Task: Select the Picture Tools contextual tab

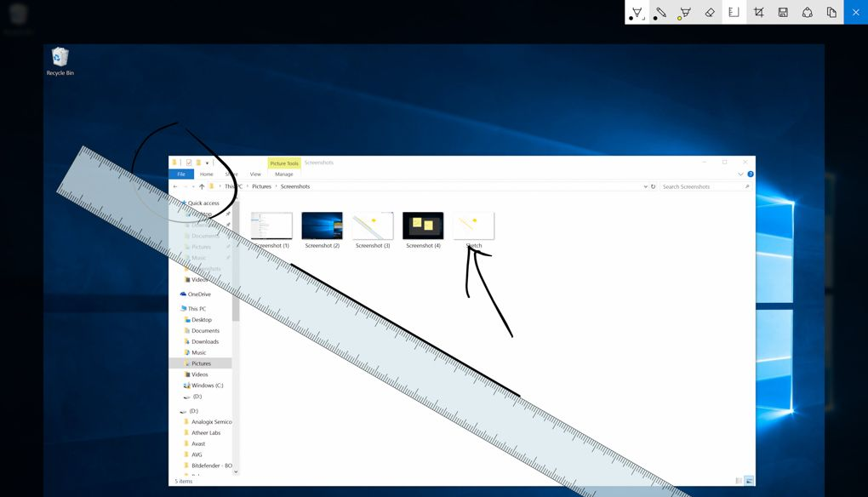Action: click(x=284, y=163)
